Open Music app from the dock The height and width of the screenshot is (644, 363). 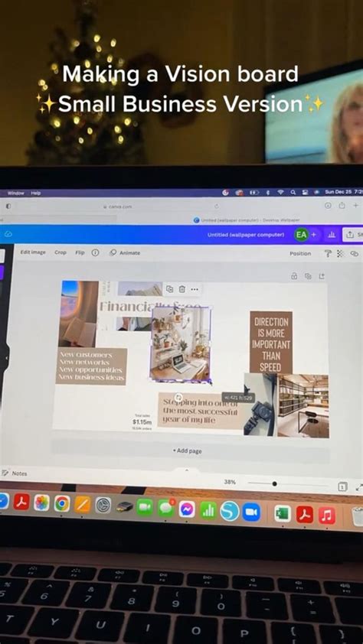pyautogui.click(x=327, y=516)
